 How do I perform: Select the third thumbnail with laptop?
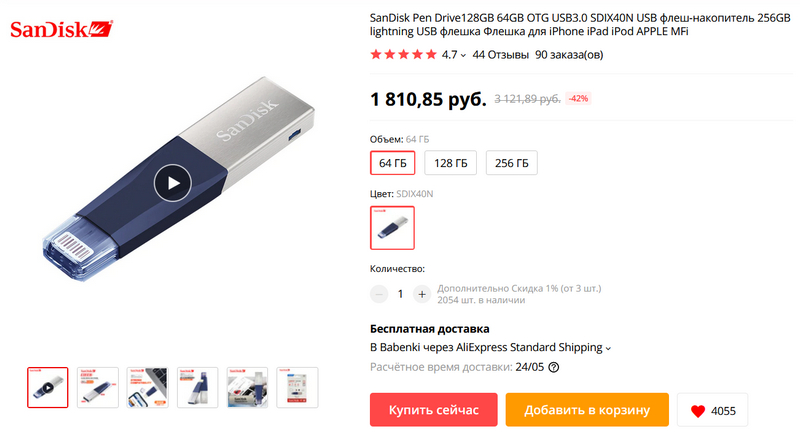[147, 387]
